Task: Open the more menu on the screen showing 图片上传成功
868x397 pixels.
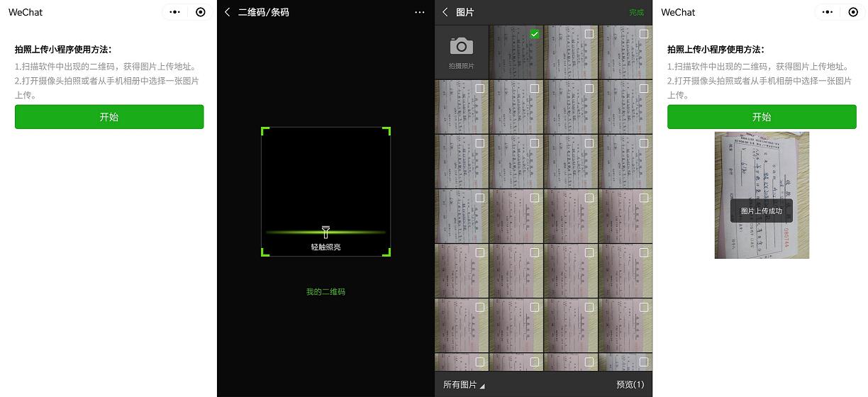Action: [828, 12]
